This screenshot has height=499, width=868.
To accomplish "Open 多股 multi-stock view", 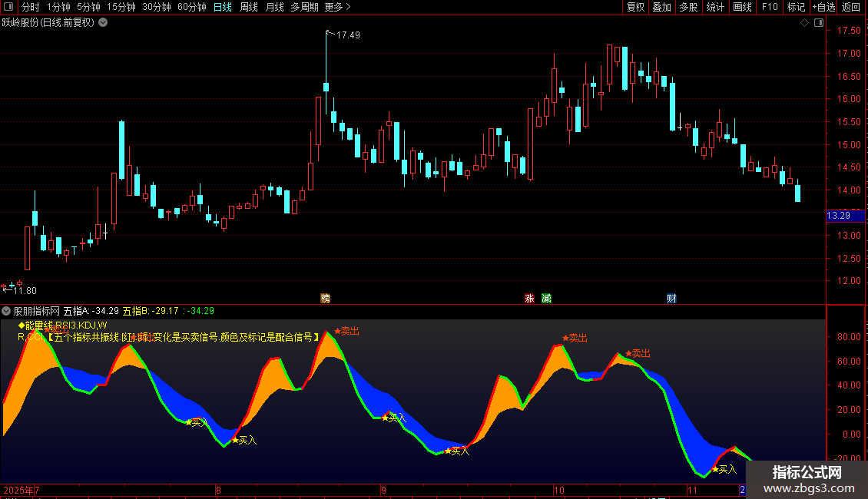I will coord(688,7).
